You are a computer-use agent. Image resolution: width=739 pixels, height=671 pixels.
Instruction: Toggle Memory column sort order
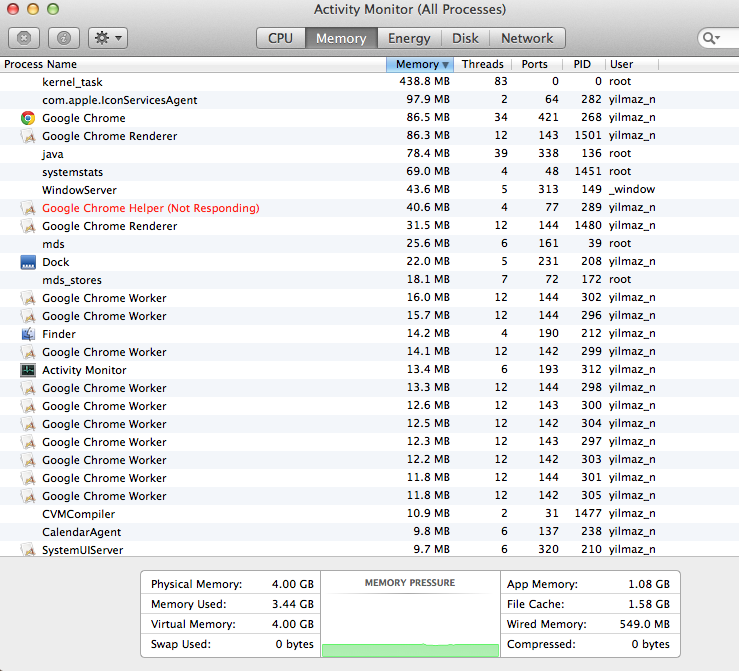coord(419,64)
